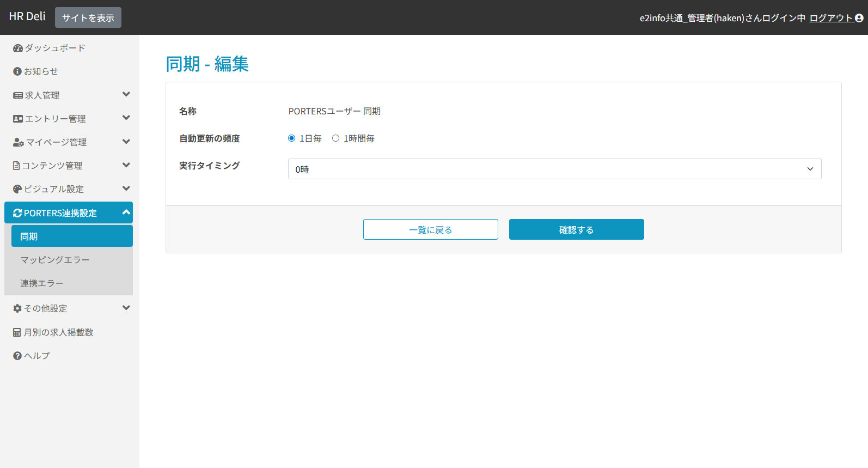
Task: Click the dashboard gauge icon in sidebar
Action: point(17,48)
